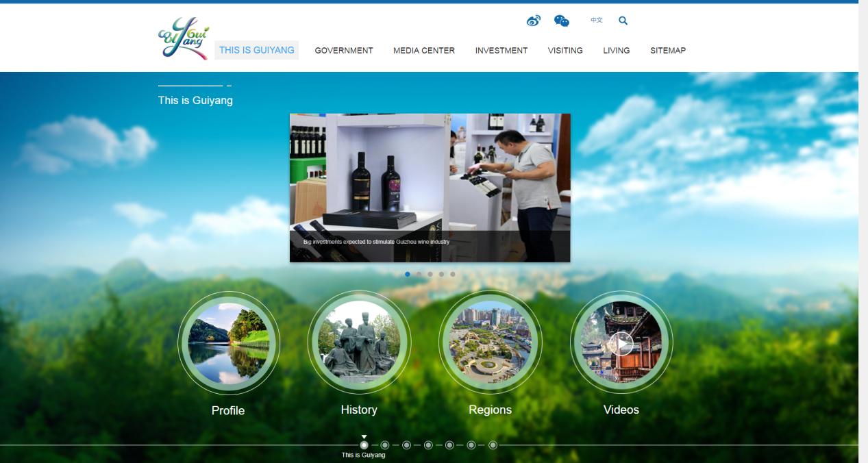Open the Weibo social media icon

pyautogui.click(x=533, y=21)
